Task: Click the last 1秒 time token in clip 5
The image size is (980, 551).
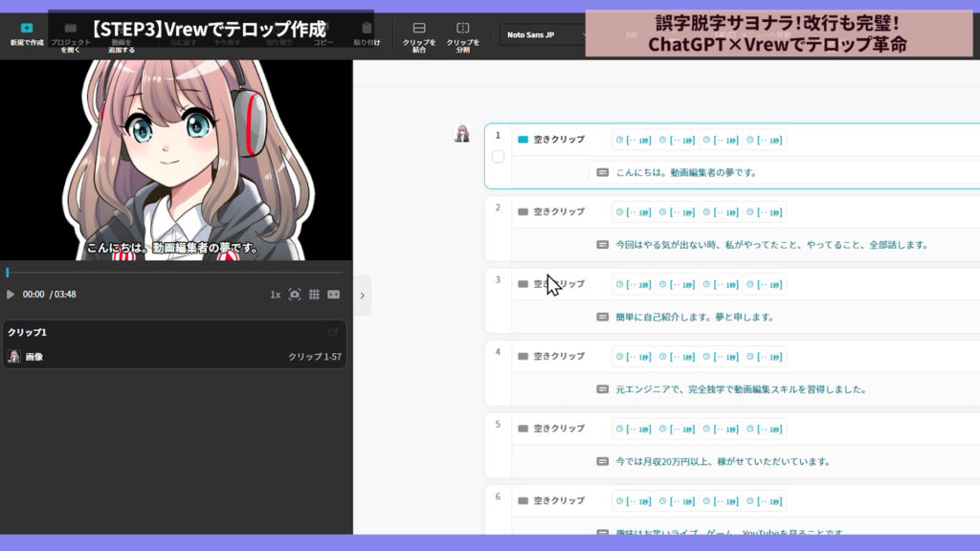Action: (x=765, y=430)
